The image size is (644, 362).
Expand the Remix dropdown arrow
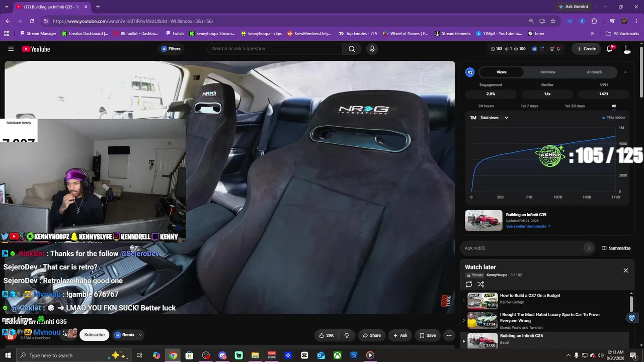[140, 335]
